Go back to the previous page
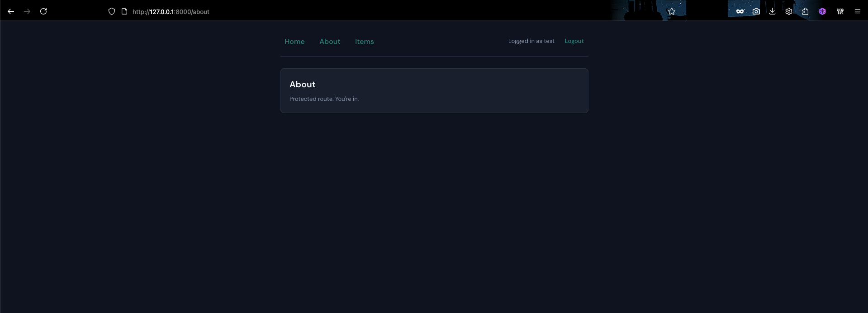 [11, 11]
